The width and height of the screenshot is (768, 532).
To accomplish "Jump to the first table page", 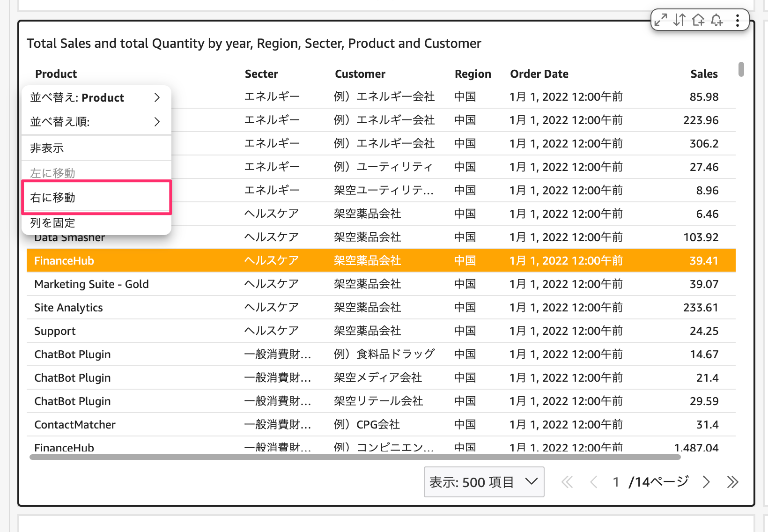I will tap(567, 482).
